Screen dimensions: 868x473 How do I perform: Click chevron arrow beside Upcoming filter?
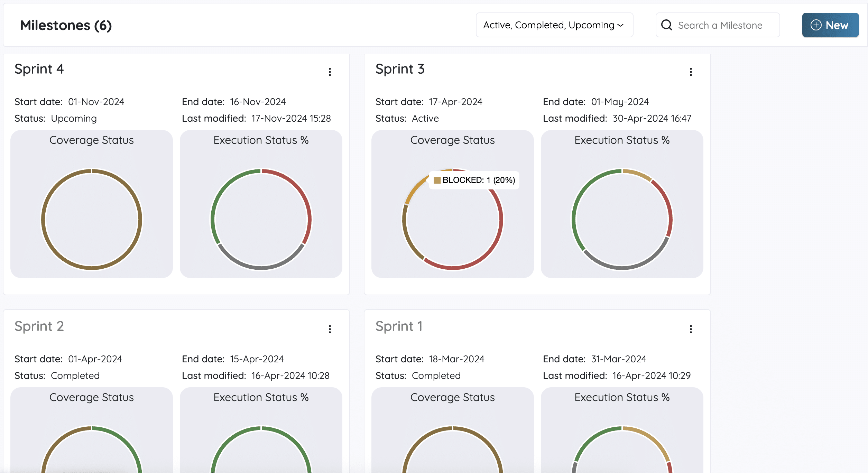point(620,25)
